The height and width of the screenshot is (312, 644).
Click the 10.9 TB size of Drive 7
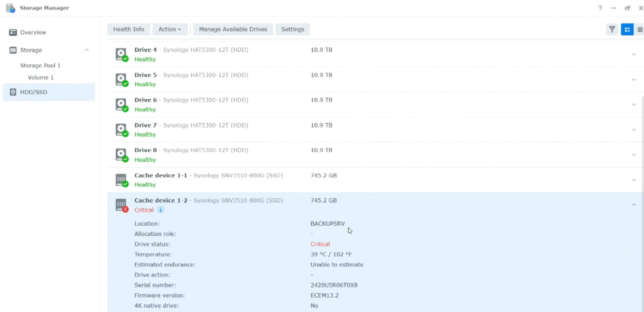point(321,125)
